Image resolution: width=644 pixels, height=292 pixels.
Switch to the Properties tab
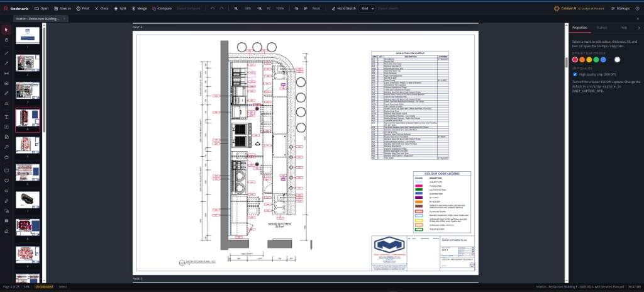579,28
